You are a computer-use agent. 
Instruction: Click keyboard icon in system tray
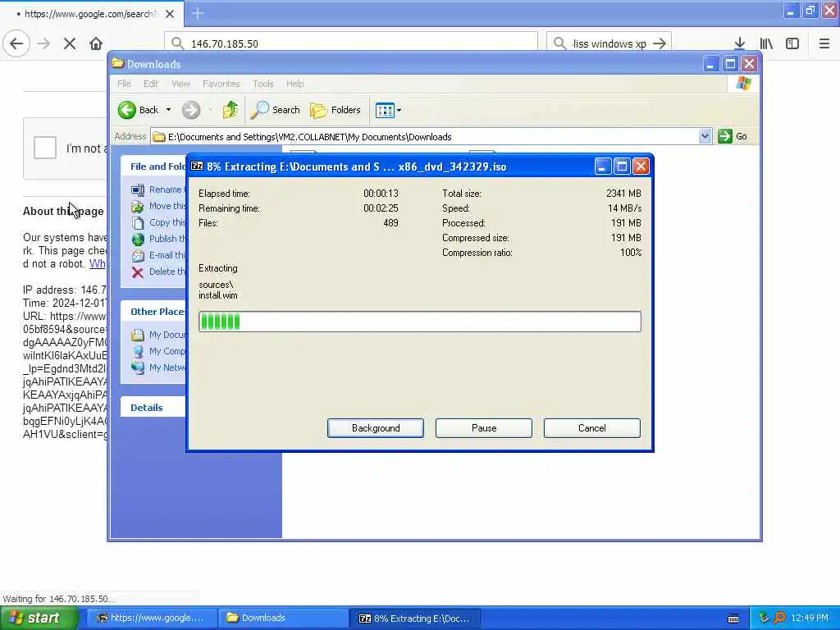tap(734, 619)
